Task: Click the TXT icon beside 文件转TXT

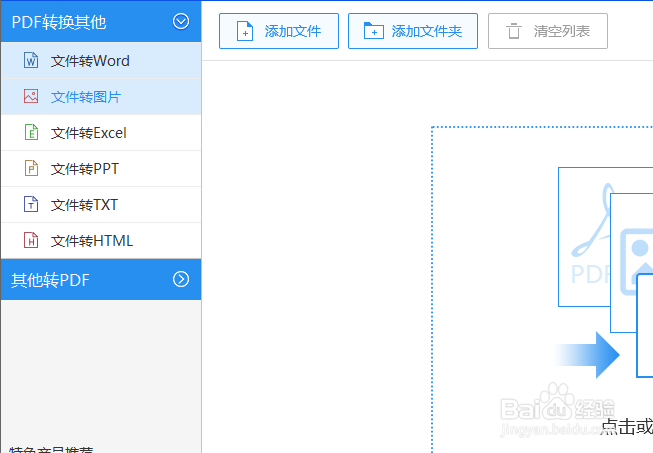Action: click(31, 204)
